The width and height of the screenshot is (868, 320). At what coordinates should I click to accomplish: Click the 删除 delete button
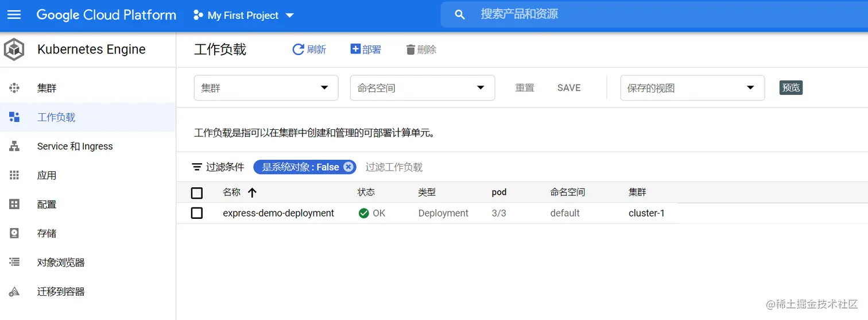[421, 49]
